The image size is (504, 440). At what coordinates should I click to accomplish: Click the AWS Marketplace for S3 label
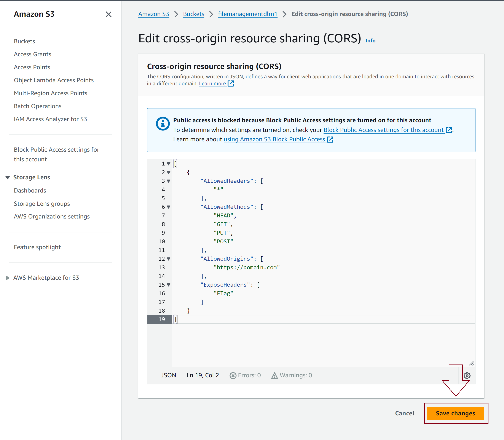[46, 278]
